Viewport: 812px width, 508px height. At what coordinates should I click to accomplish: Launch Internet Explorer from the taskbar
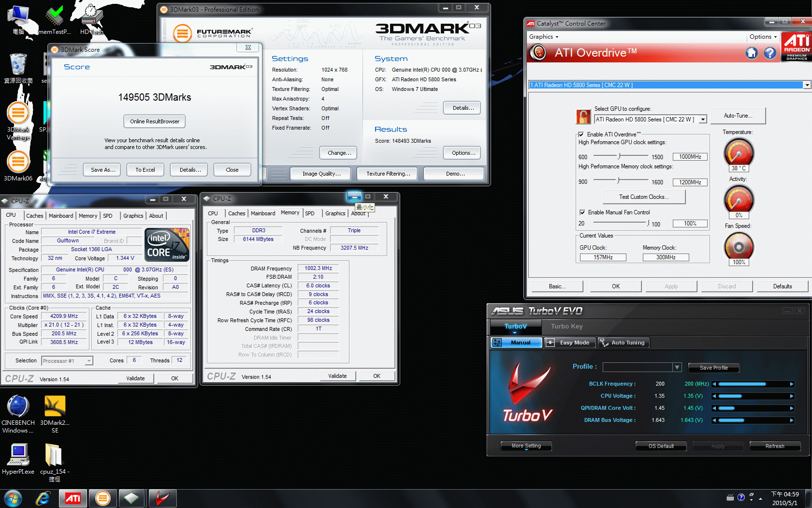tap(43, 498)
